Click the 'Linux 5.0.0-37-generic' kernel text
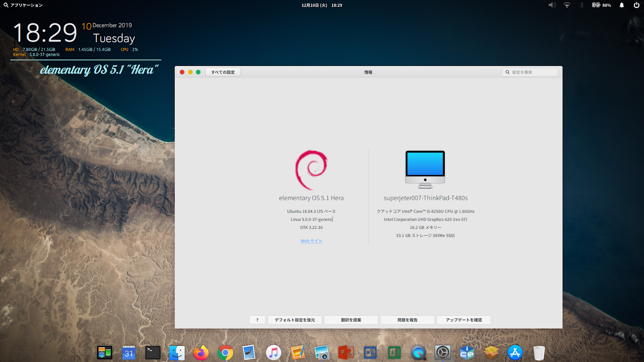Image resolution: width=644 pixels, height=362 pixels. pyautogui.click(x=312, y=219)
